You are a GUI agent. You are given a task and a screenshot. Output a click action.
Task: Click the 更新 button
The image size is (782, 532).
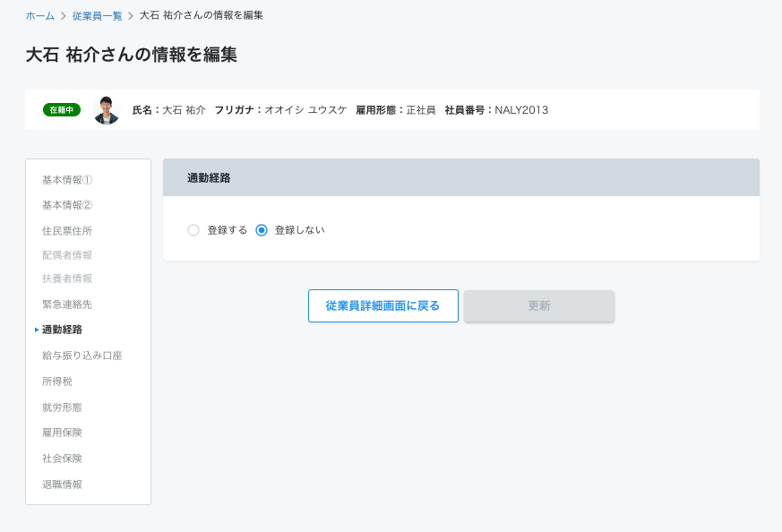coord(539,305)
